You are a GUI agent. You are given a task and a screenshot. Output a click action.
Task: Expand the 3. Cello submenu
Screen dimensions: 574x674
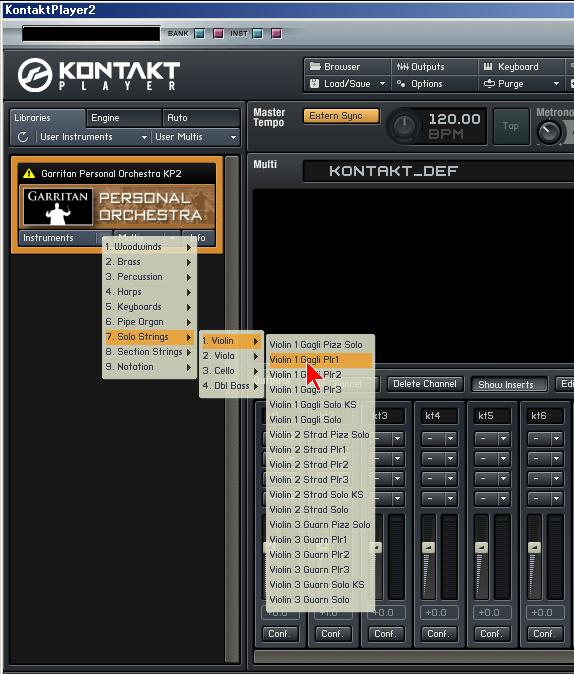click(231, 371)
